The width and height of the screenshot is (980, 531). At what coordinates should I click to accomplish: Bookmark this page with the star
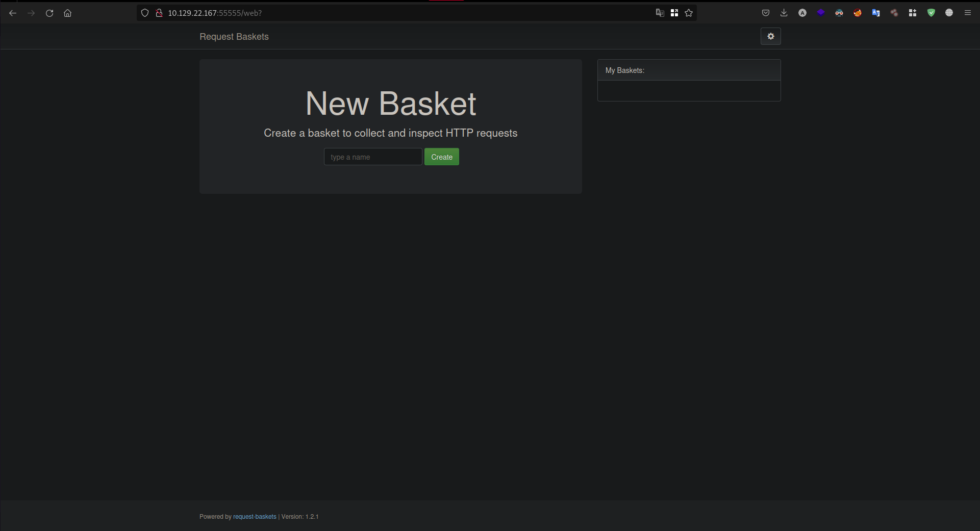[689, 13]
